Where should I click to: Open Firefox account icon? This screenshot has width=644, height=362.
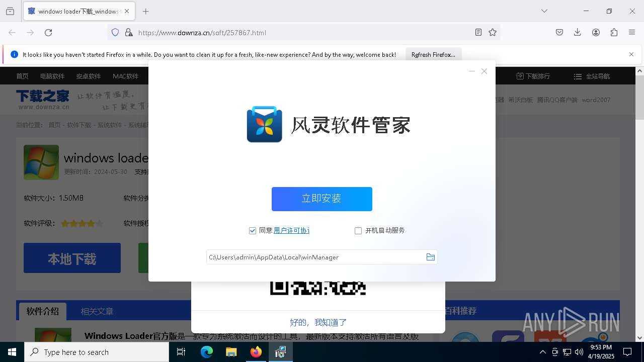point(596,32)
